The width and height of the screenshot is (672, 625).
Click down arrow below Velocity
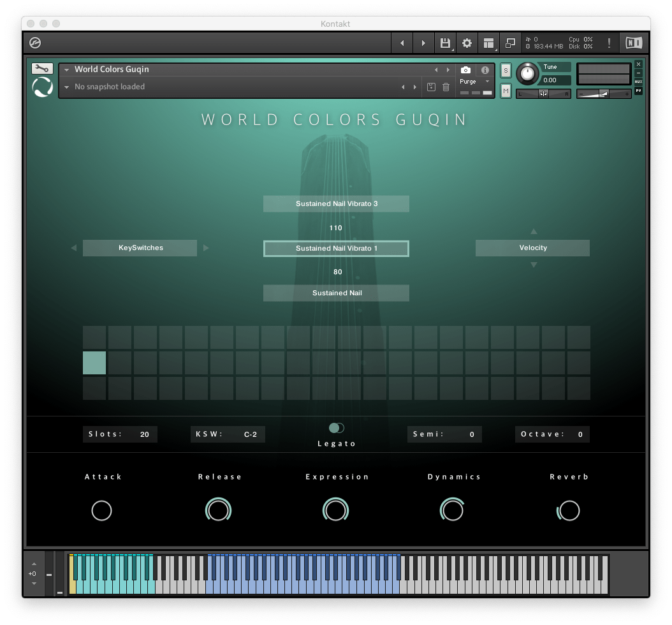point(534,265)
